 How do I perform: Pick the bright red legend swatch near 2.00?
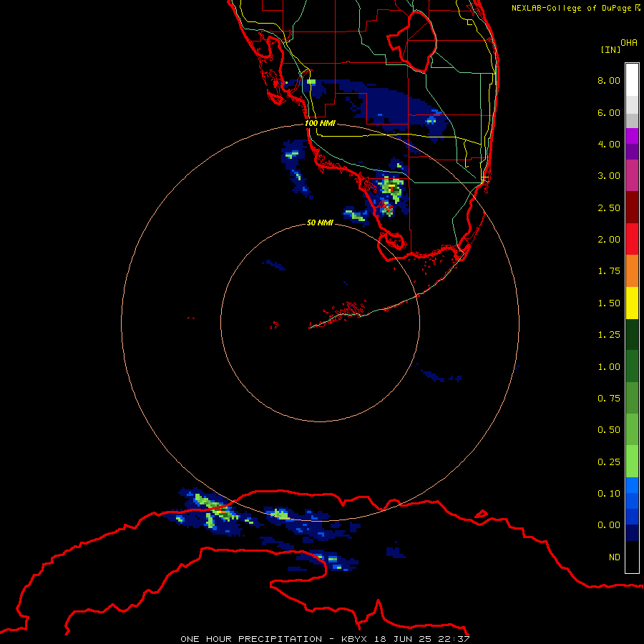coord(632,239)
